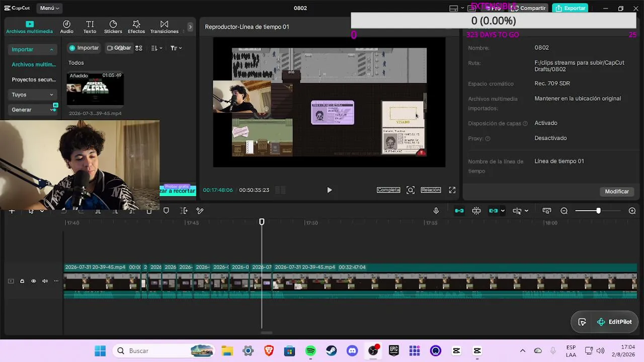Go to the Transiciones tab
Screen dimensions: 644x362
[x=164, y=27]
